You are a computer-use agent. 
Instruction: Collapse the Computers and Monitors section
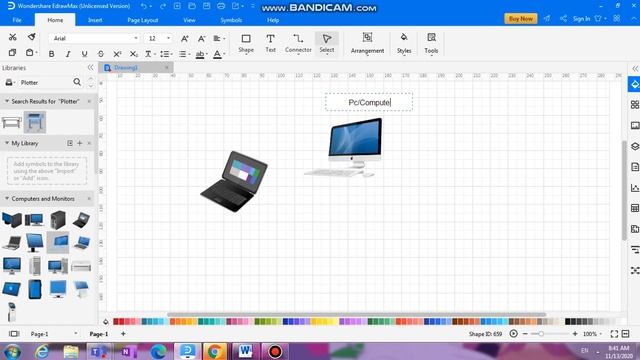point(7,198)
